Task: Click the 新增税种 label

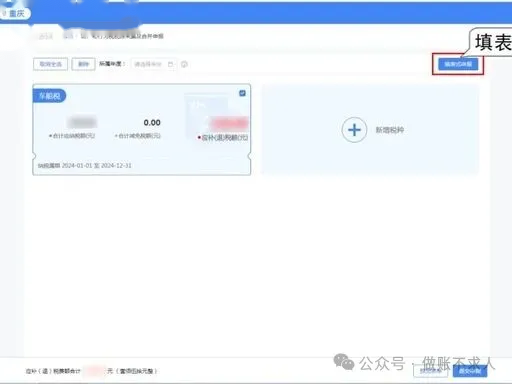Action: pos(390,130)
